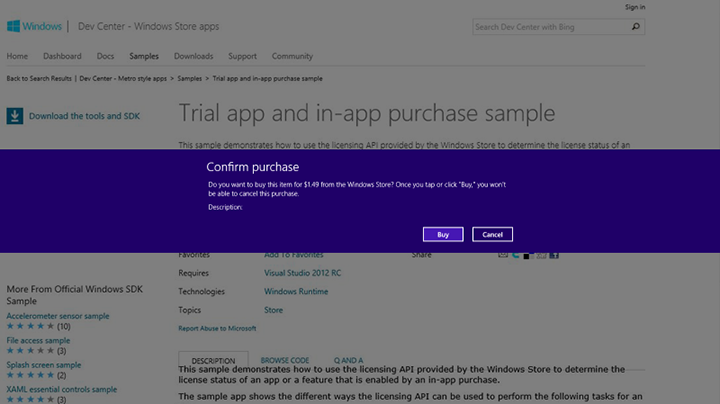The height and width of the screenshot is (404, 720).
Task: Click Back to Search Results breadcrumb
Action: point(39,79)
